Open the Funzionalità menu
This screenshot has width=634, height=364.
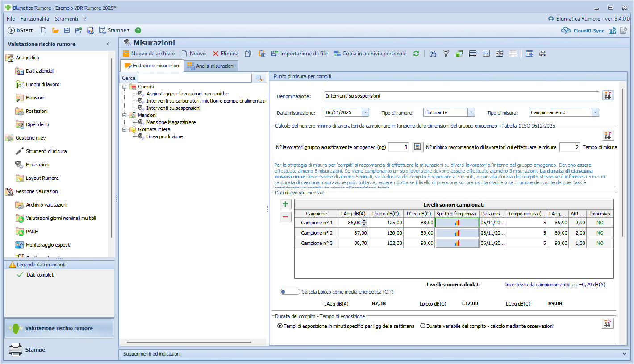click(x=35, y=19)
